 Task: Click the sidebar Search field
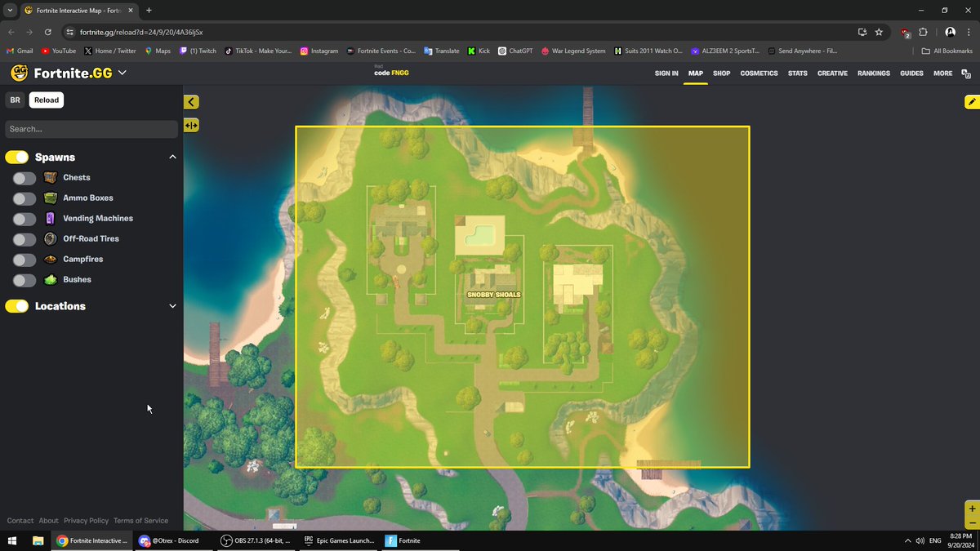91,129
